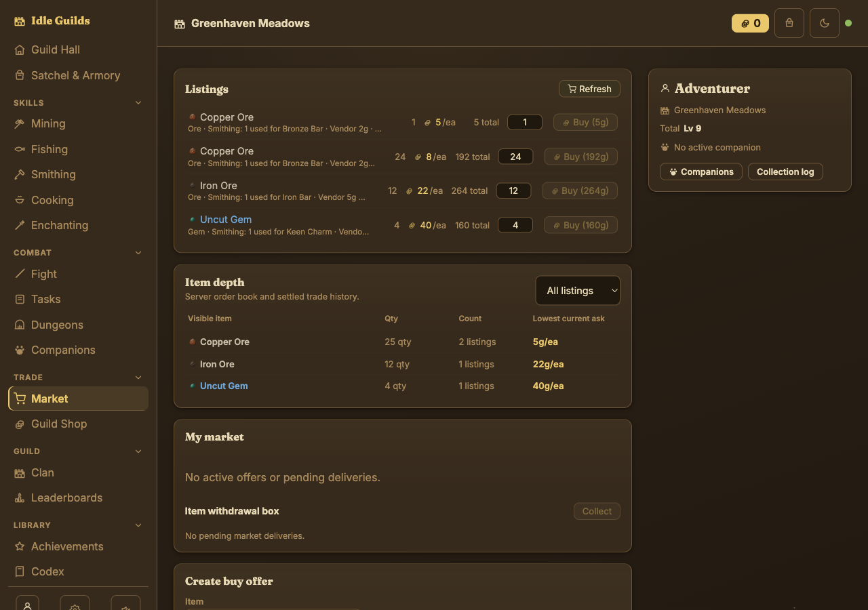This screenshot has height=610, width=868.
Task: Click the Buy (5g) button
Action: [585, 123]
